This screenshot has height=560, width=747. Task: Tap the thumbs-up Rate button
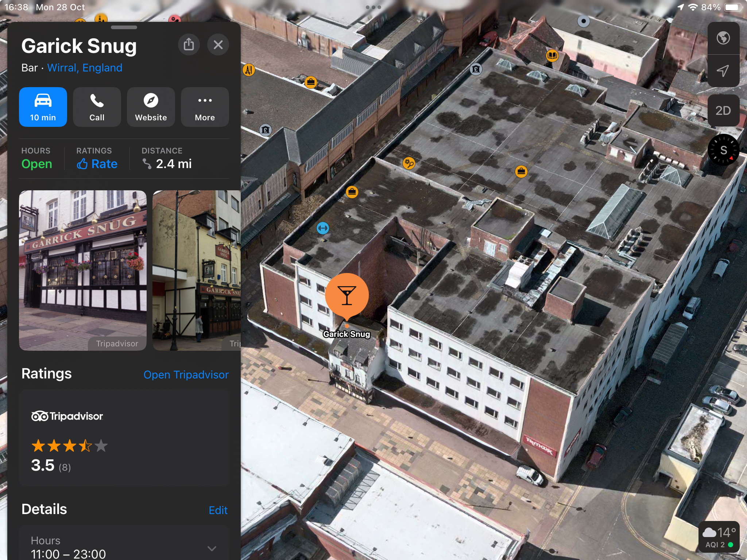[97, 164]
